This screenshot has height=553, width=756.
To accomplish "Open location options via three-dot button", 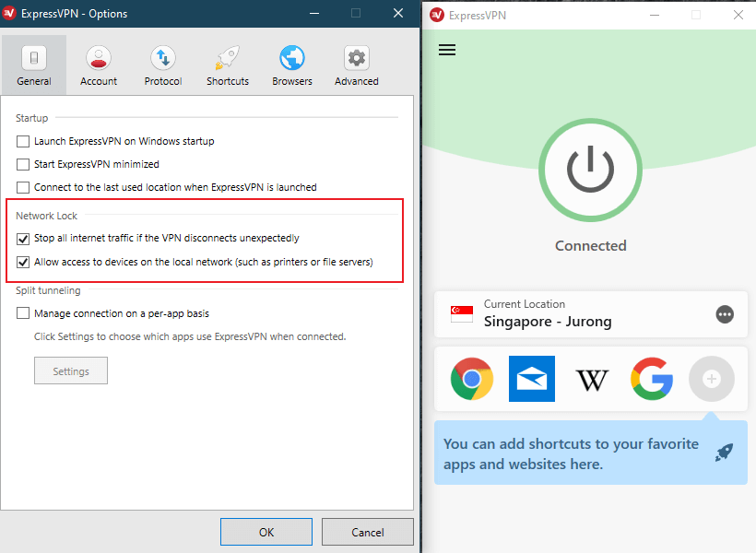I will (x=724, y=314).
